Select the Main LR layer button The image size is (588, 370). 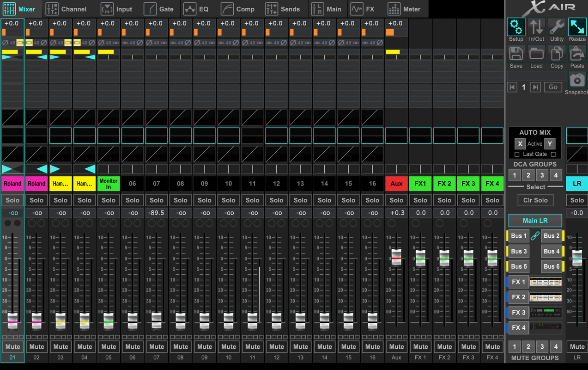tap(535, 221)
